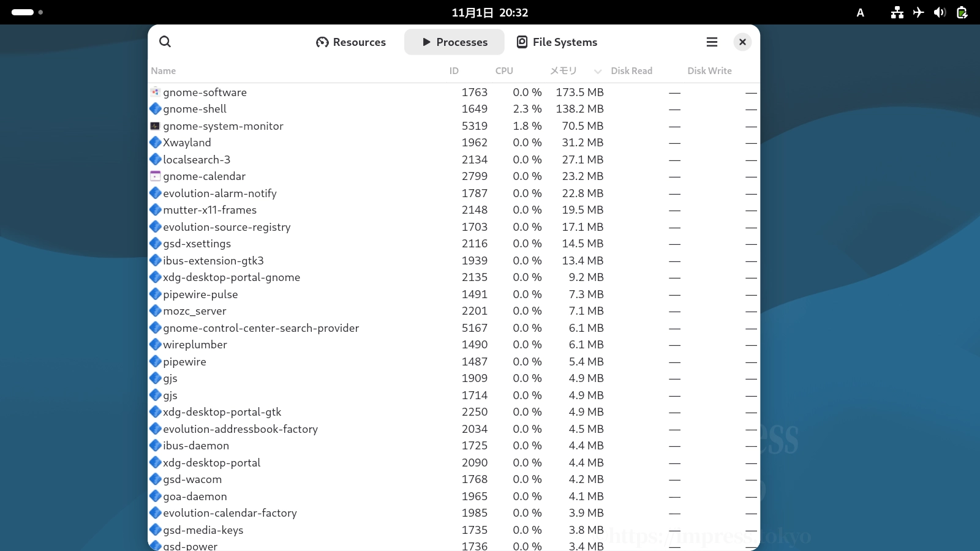Click the gnome-software process icon

(156, 92)
